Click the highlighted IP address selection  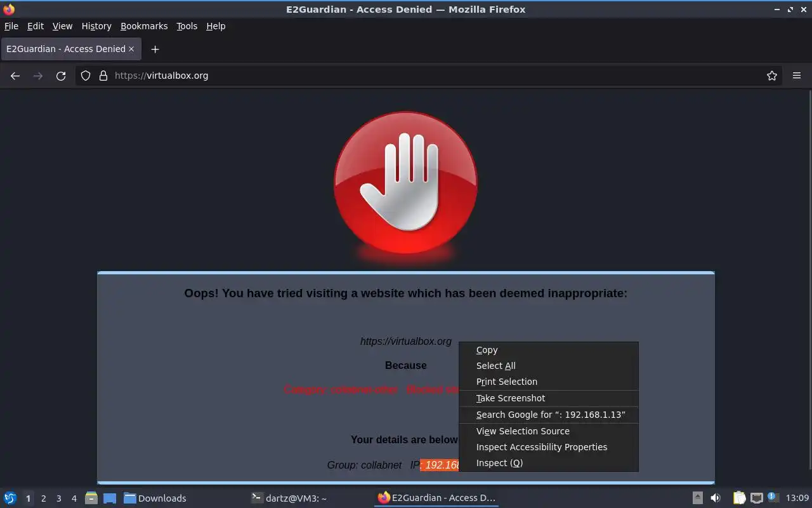440,465
